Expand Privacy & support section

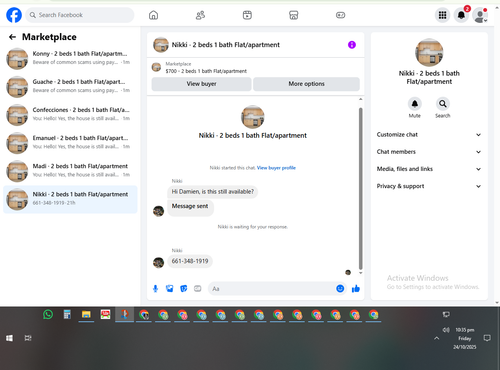point(429,186)
